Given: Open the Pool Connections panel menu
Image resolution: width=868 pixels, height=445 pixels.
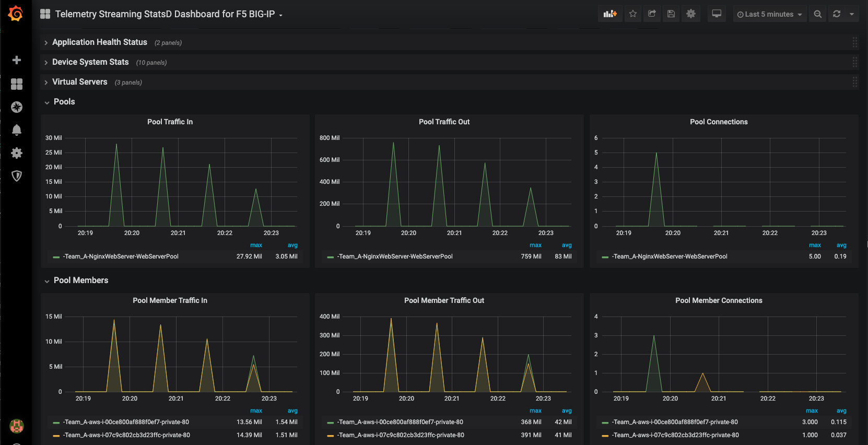Looking at the screenshot, I should point(719,122).
